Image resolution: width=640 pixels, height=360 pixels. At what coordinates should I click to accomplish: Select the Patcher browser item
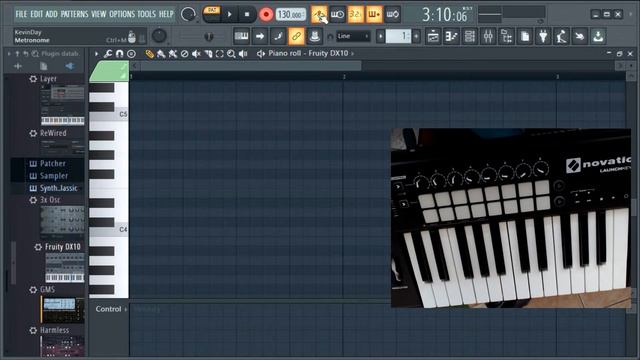tap(53, 163)
